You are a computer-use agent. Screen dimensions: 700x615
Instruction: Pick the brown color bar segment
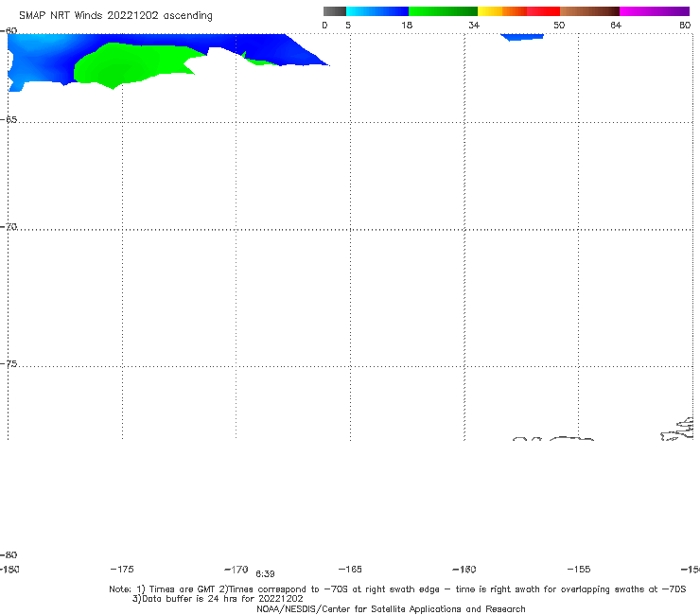point(589,11)
